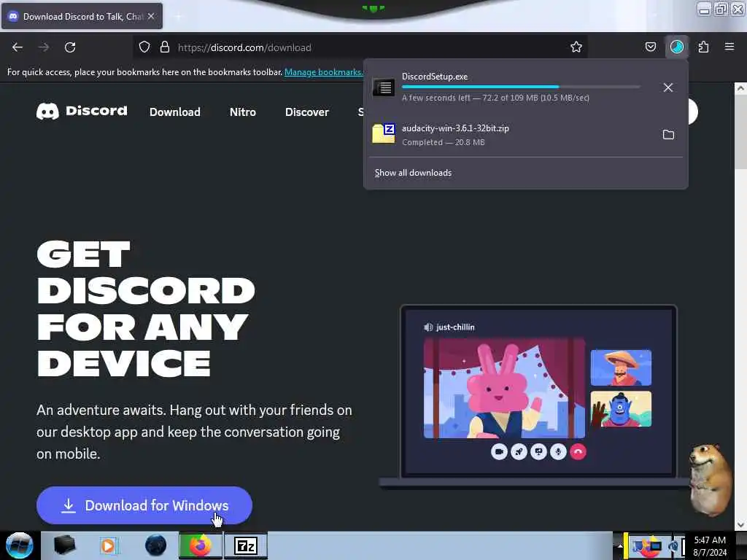Click the Discord logo
The image size is (747, 560).
coord(82,111)
